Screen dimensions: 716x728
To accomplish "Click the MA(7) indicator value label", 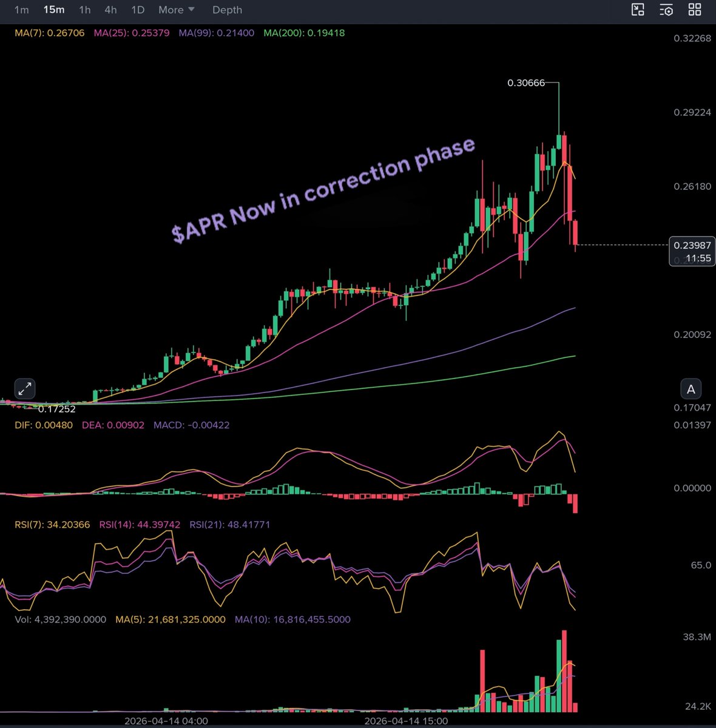I will coord(50,33).
